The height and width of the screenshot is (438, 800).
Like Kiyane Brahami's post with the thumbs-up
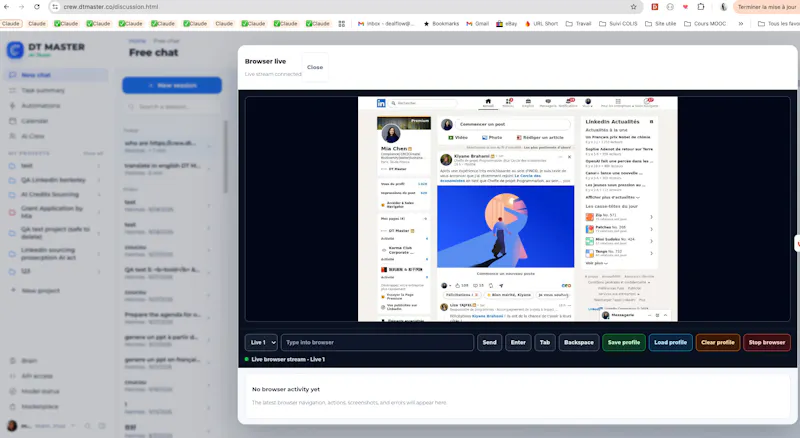(458, 285)
